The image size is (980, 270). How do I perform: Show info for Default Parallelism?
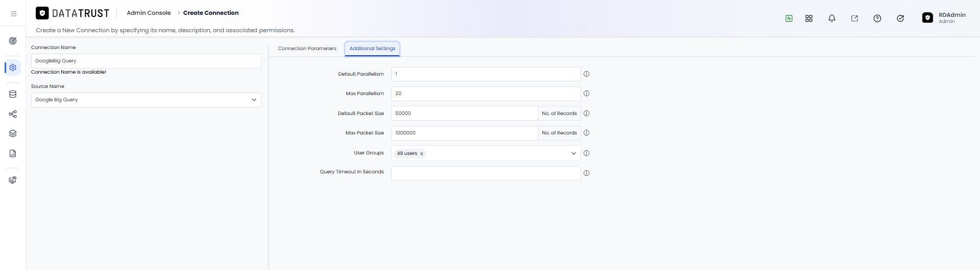tap(586, 74)
